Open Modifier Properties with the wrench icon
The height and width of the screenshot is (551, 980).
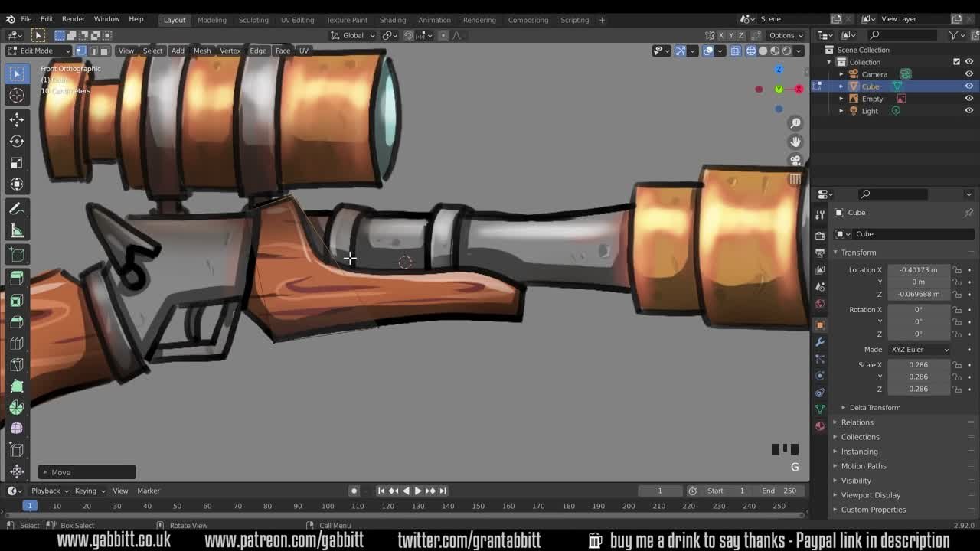820,342
